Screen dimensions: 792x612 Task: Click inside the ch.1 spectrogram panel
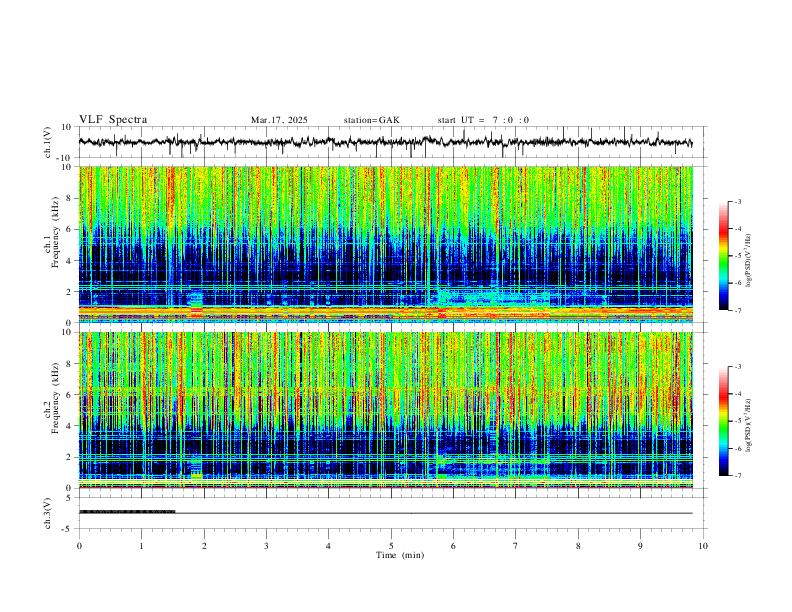pos(385,244)
